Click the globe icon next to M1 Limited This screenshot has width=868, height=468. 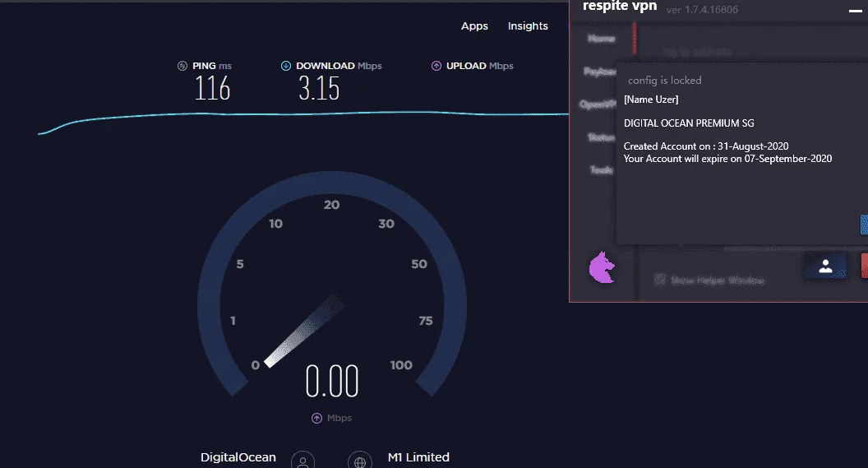tap(360, 461)
